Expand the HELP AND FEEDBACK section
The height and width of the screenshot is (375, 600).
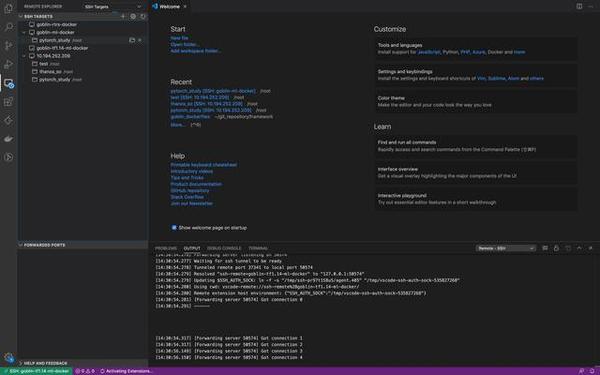pos(20,363)
